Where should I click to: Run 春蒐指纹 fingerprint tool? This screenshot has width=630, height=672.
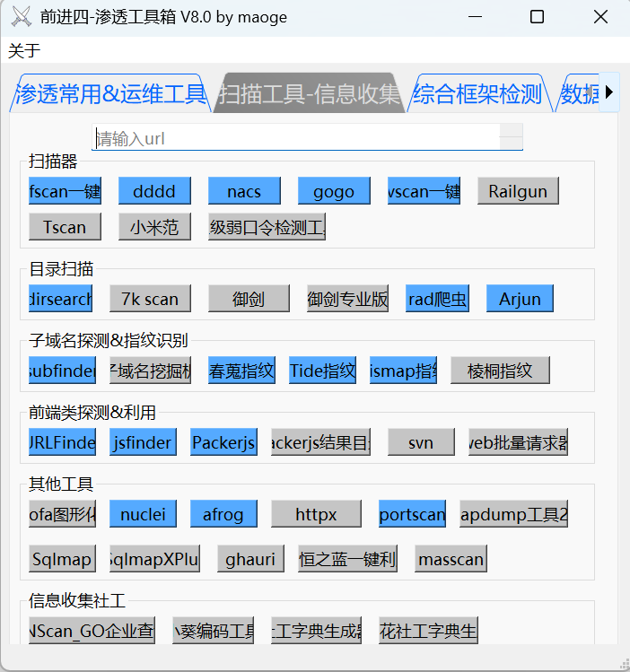(x=241, y=370)
